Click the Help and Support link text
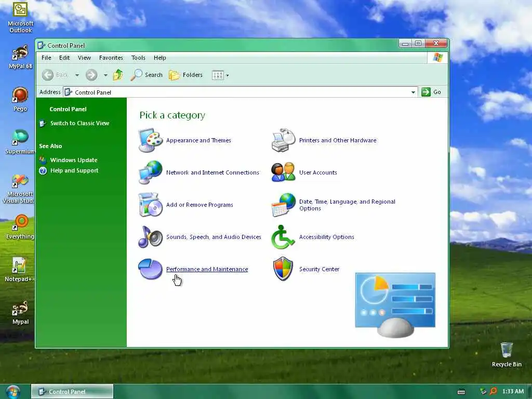 pyautogui.click(x=74, y=170)
